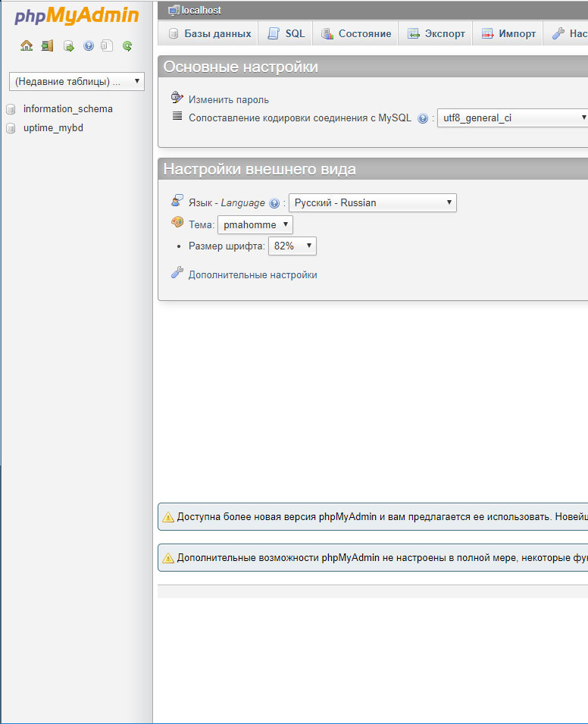The width and height of the screenshot is (588, 724).
Task: Click the Дополнительные возможности phpMyAdmin notice text
Action: tap(382, 557)
